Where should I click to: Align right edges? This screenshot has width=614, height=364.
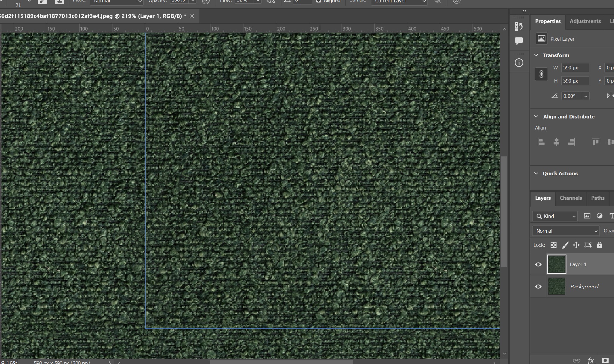pos(571,142)
